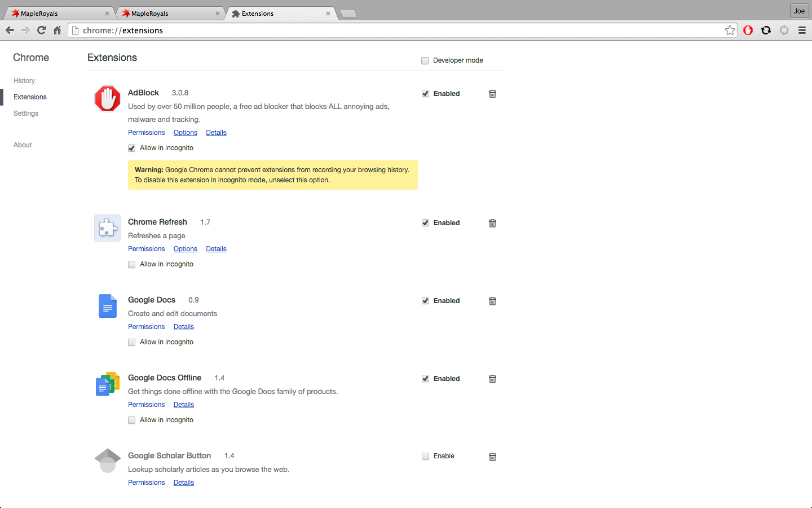The width and height of the screenshot is (812, 508).
Task: Click the Google Docs blue document icon
Action: [108, 306]
